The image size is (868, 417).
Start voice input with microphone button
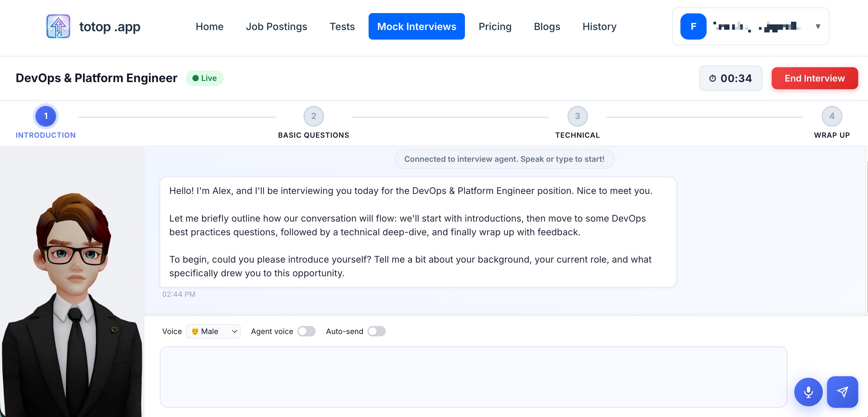click(x=808, y=392)
